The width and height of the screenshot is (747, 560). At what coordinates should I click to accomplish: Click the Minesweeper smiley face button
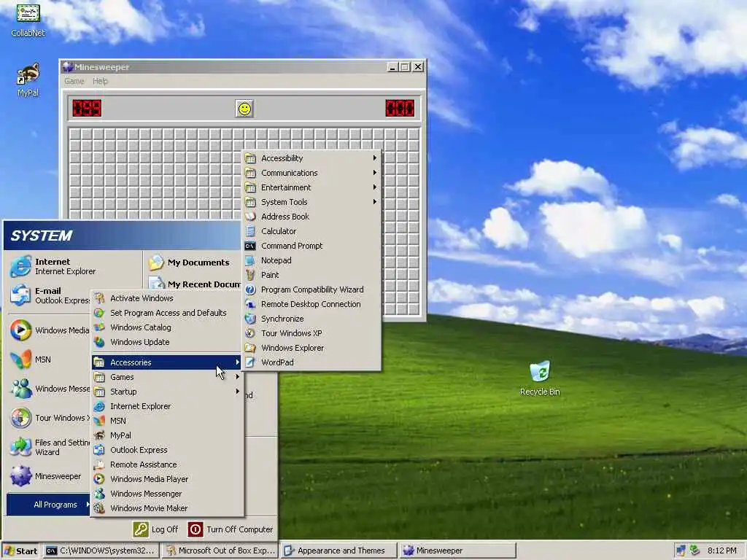pos(244,109)
